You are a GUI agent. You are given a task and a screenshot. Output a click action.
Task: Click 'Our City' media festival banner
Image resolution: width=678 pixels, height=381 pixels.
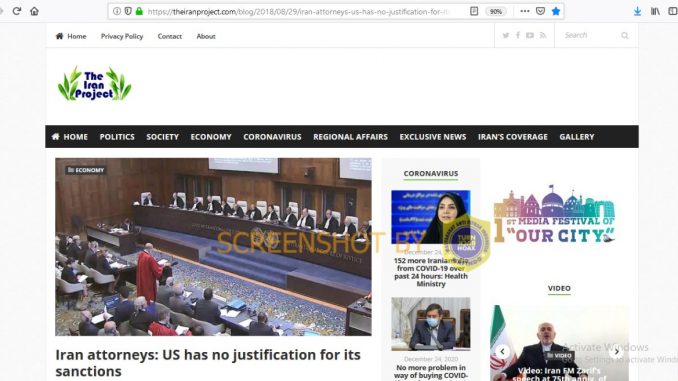pos(555,214)
